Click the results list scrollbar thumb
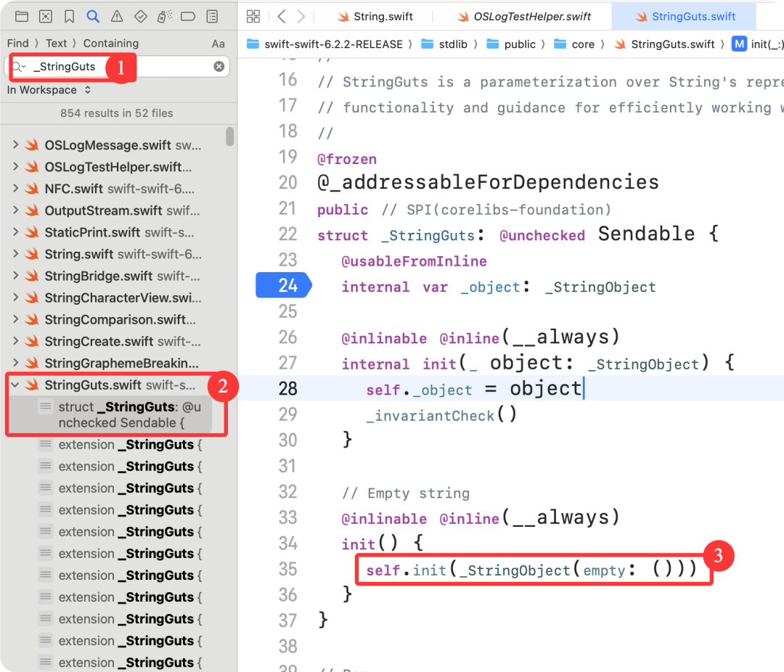 coord(229,136)
